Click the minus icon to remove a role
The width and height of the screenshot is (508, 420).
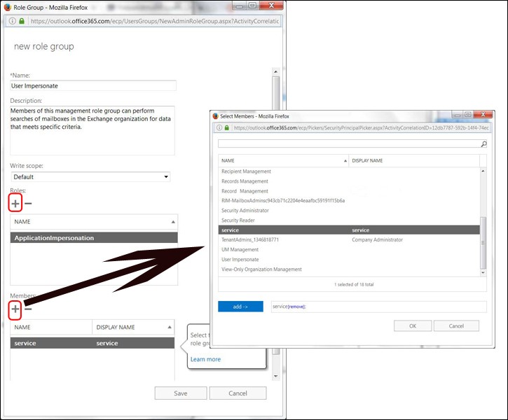point(28,204)
